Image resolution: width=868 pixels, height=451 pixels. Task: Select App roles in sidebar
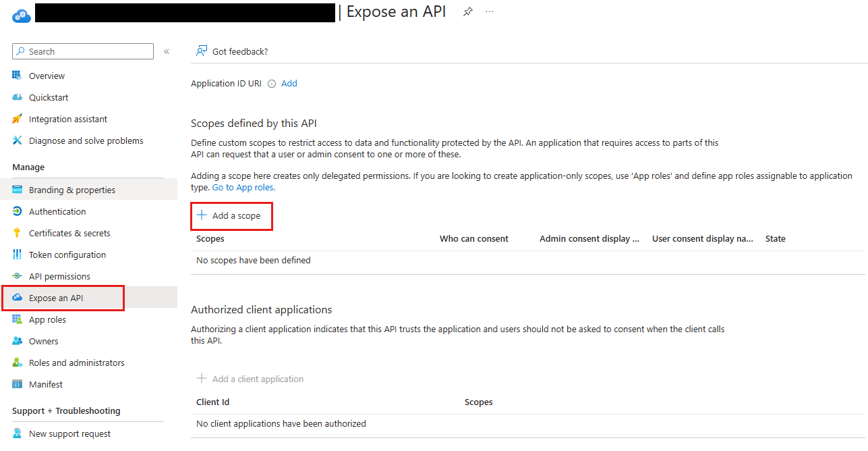pyautogui.click(x=47, y=319)
